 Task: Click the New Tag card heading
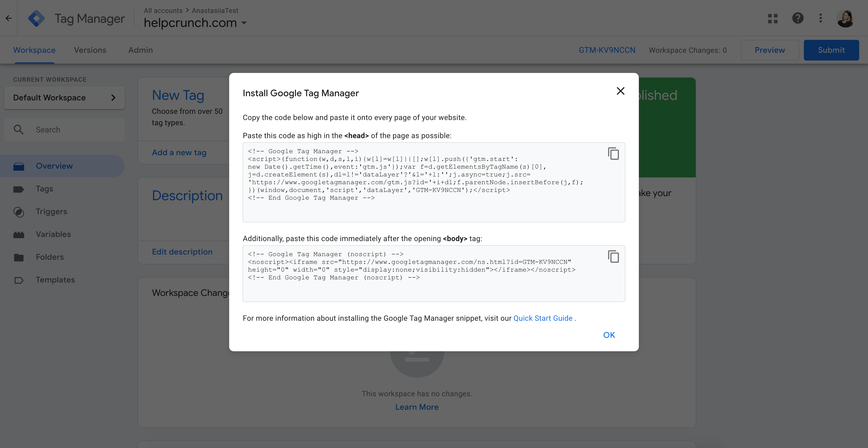pos(178,95)
